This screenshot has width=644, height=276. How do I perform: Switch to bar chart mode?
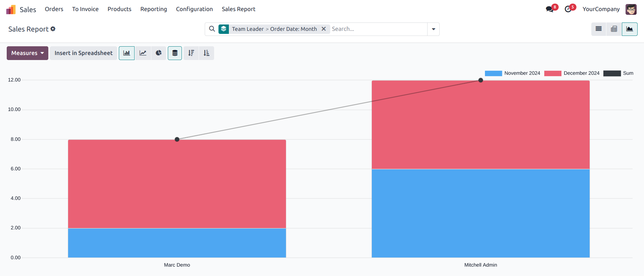[x=127, y=53]
